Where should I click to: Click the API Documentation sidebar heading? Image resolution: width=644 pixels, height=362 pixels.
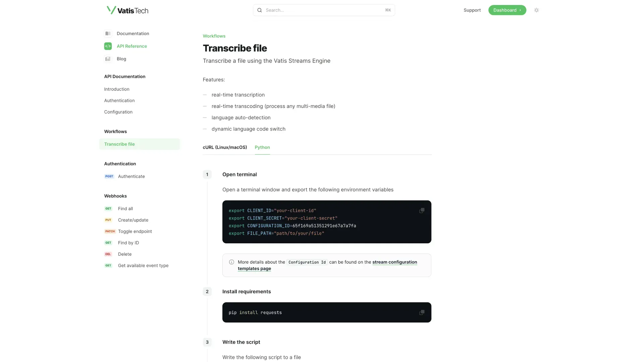[125, 76]
